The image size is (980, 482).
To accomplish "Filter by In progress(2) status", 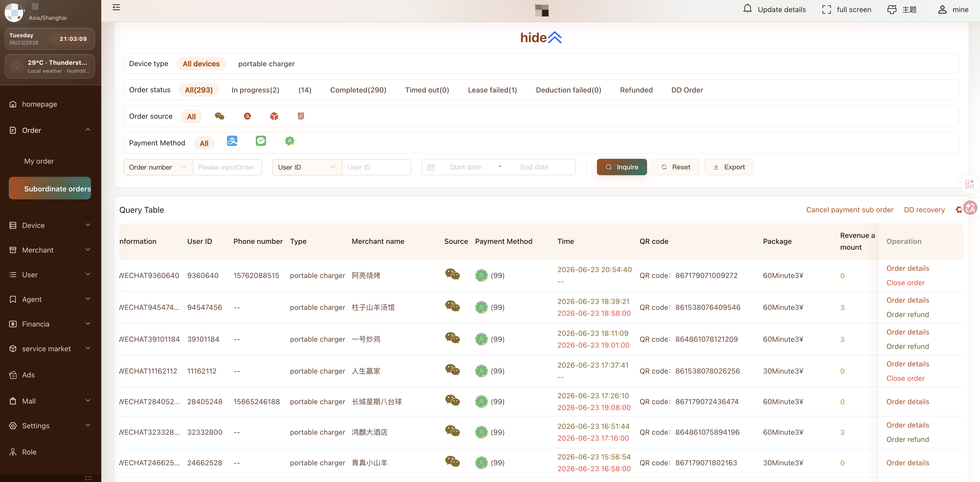I will point(255,90).
